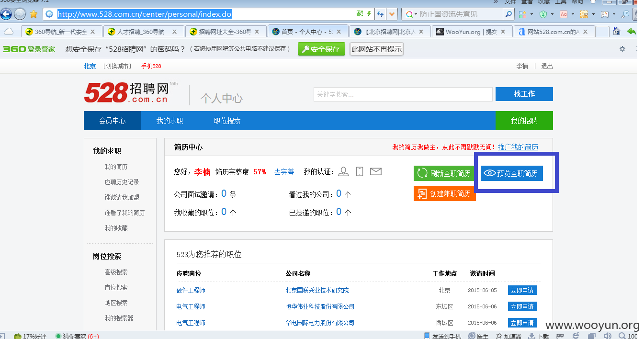Open the 会员中心 navigation menu

click(x=113, y=121)
